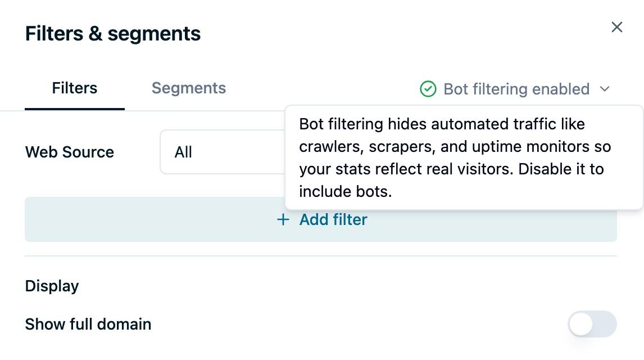The height and width of the screenshot is (360, 644).
Task: Click the Display section heading
Action: pos(52,286)
